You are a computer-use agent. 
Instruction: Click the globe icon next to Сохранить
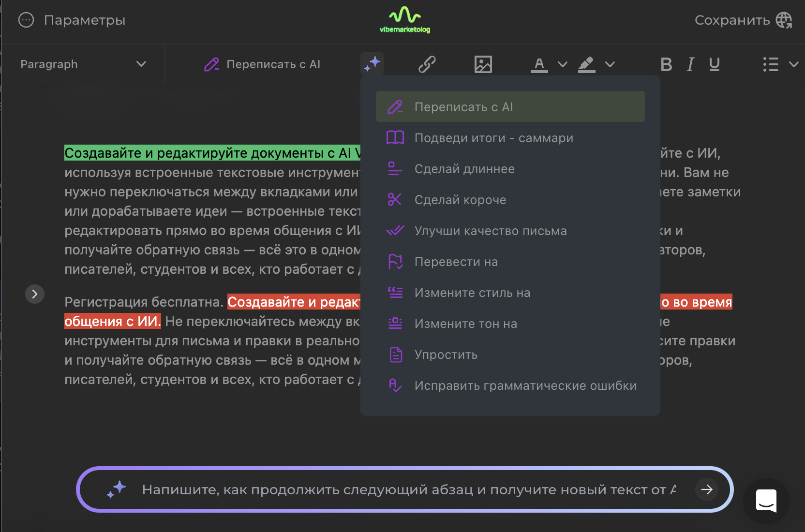pos(784,20)
